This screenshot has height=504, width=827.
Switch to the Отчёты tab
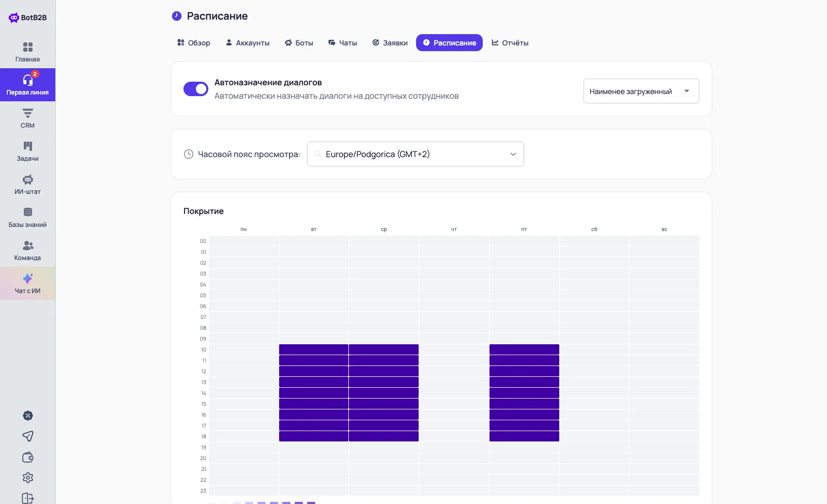click(x=510, y=43)
